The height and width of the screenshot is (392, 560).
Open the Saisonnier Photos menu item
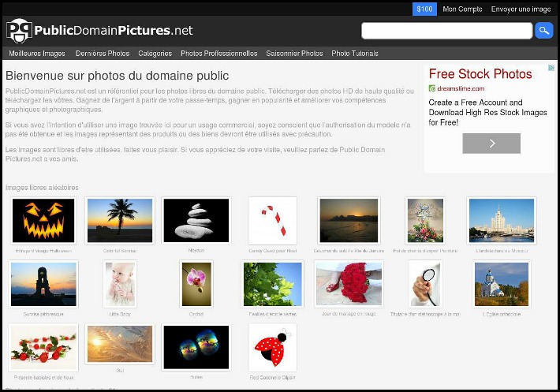(x=294, y=54)
